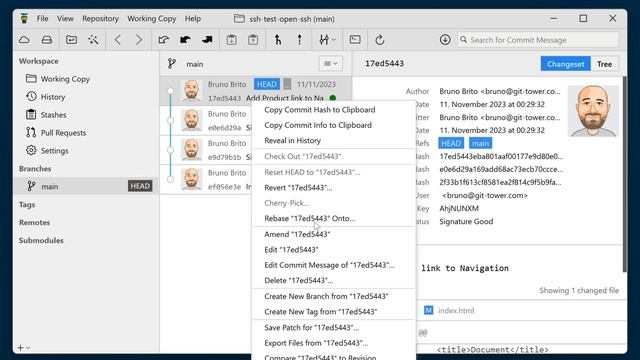This screenshot has height=360, width=640.
Task: Open the Working Copy menu
Action: [x=151, y=19]
